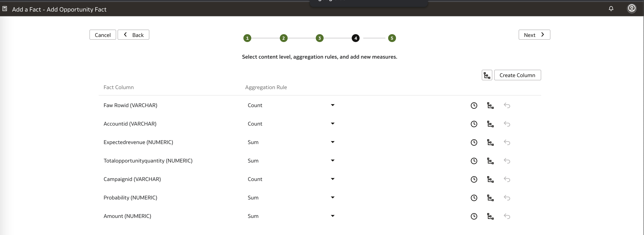Click the Next button
The width and height of the screenshot is (644, 235).
pos(534,35)
